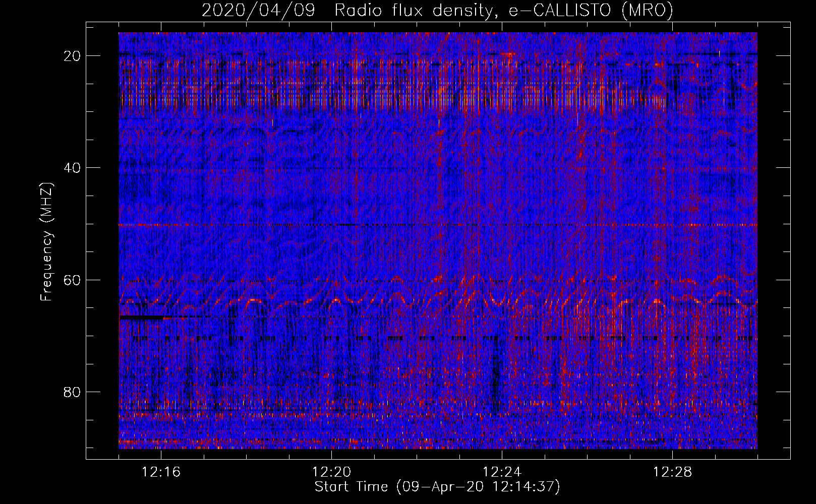Click the 40 MHz frequency tick label
This screenshot has height=504, width=816.
[x=72, y=168]
